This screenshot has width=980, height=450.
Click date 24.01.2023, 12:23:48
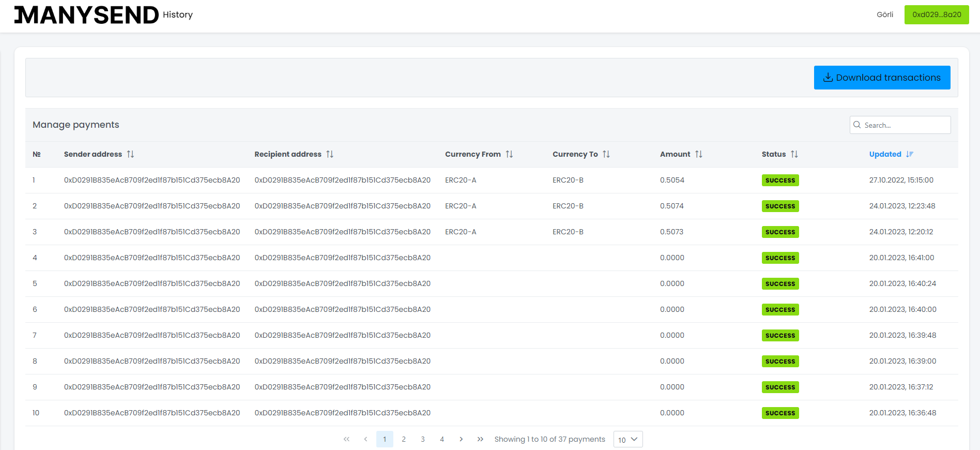coord(902,206)
